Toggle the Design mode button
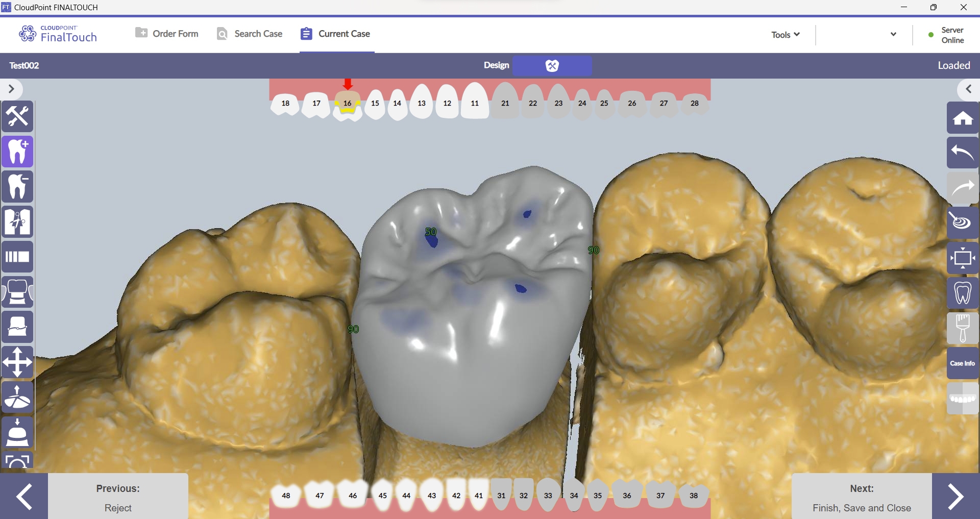Screen dimensions: 980x519 pyautogui.click(x=552, y=65)
